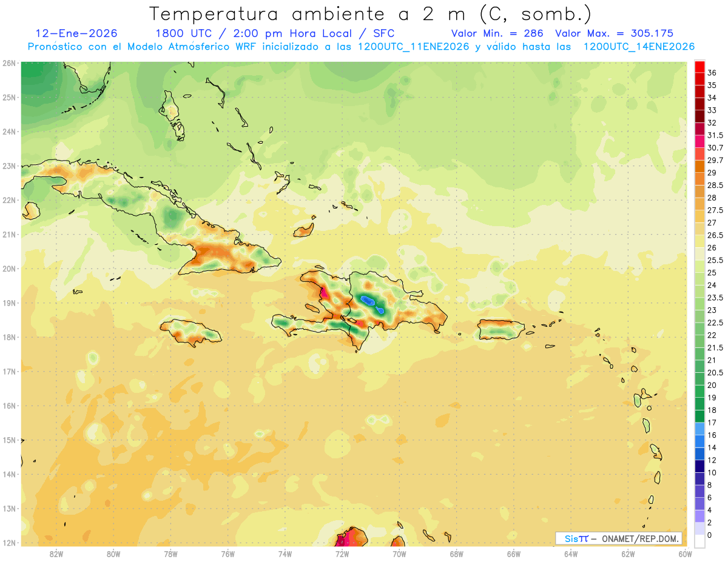728x562 pixels.
Task: Click the "31.5" color scale label
Action: pos(715,135)
